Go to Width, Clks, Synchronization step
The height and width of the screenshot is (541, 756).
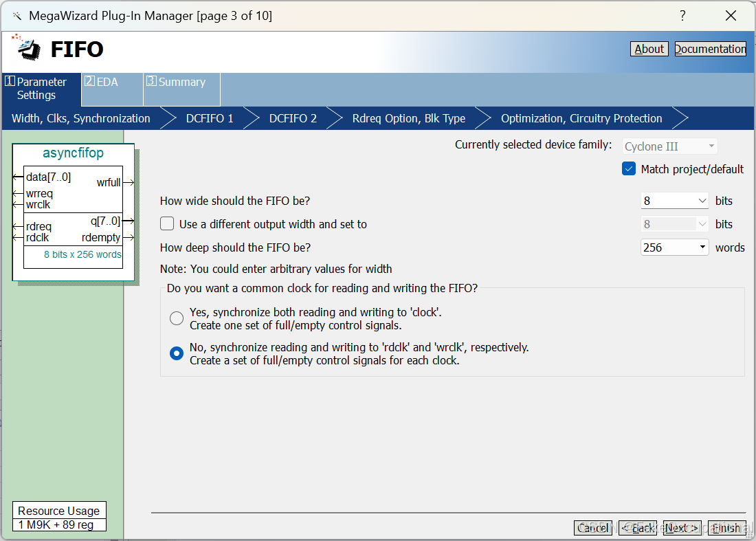click(81, 119)
